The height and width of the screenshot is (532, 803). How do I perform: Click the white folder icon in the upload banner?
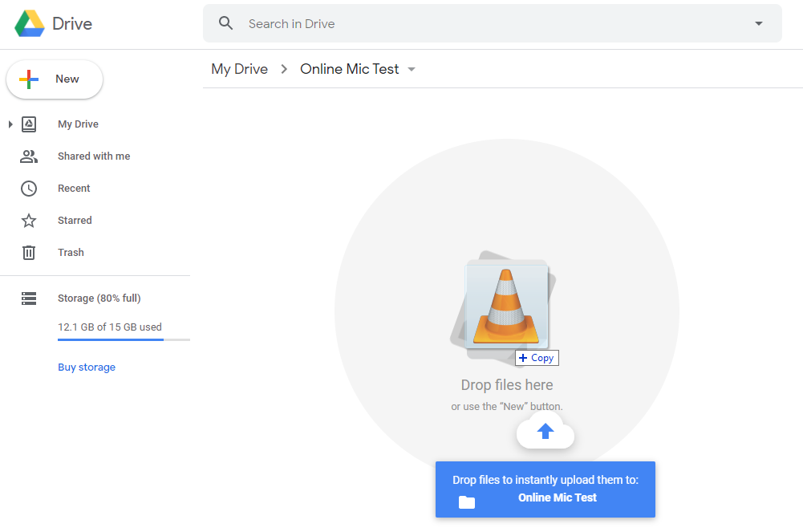pos(467,502)
